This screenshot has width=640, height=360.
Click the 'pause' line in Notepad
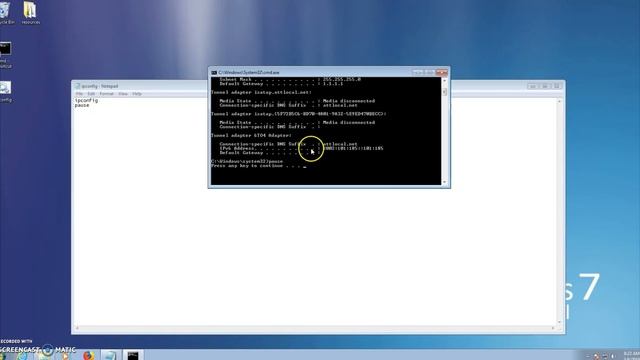click(82, 105)
